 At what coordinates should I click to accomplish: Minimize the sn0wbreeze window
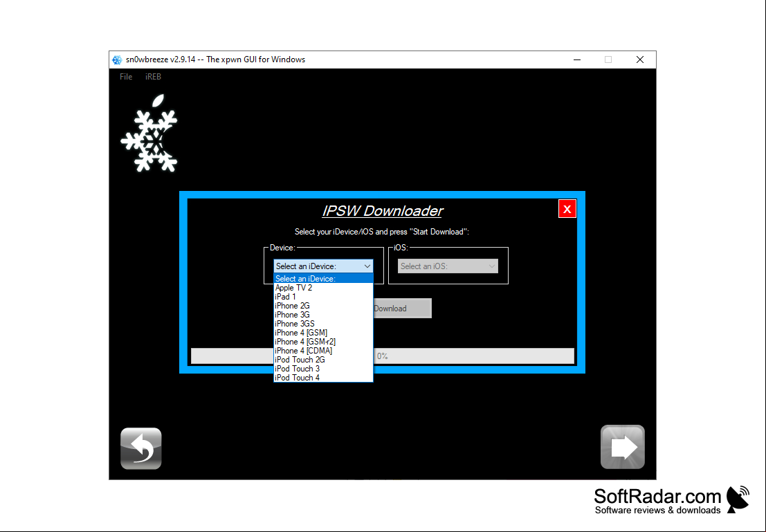point(577,59)
